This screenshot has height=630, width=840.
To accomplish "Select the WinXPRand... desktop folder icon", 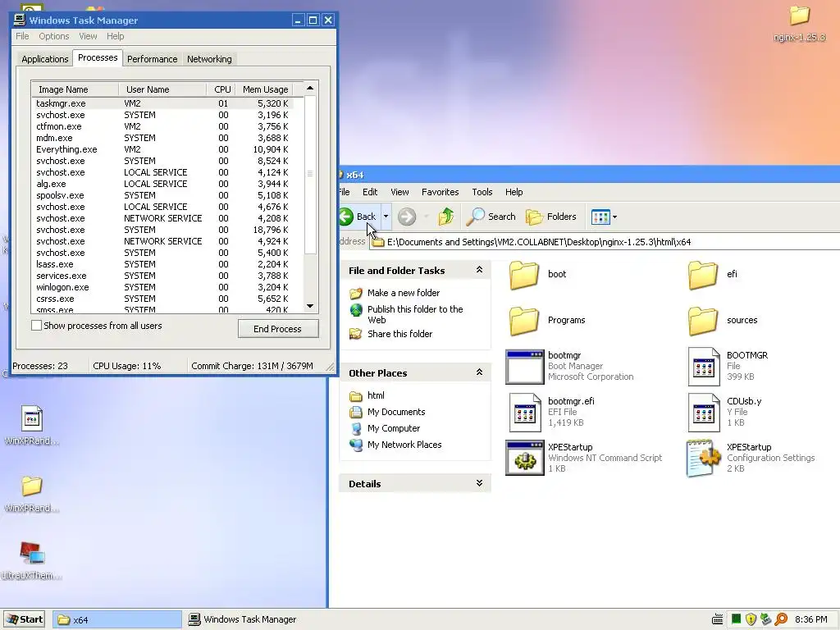I will coord(32,486).
